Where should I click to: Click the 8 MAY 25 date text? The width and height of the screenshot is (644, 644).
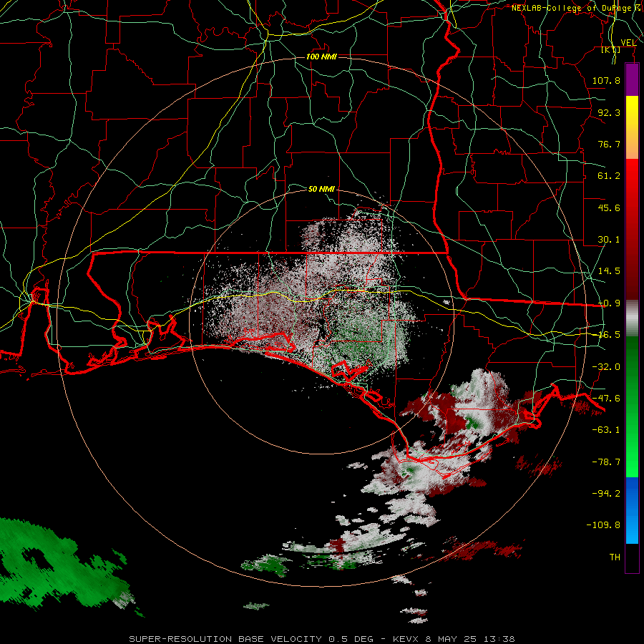click(451, 639)
